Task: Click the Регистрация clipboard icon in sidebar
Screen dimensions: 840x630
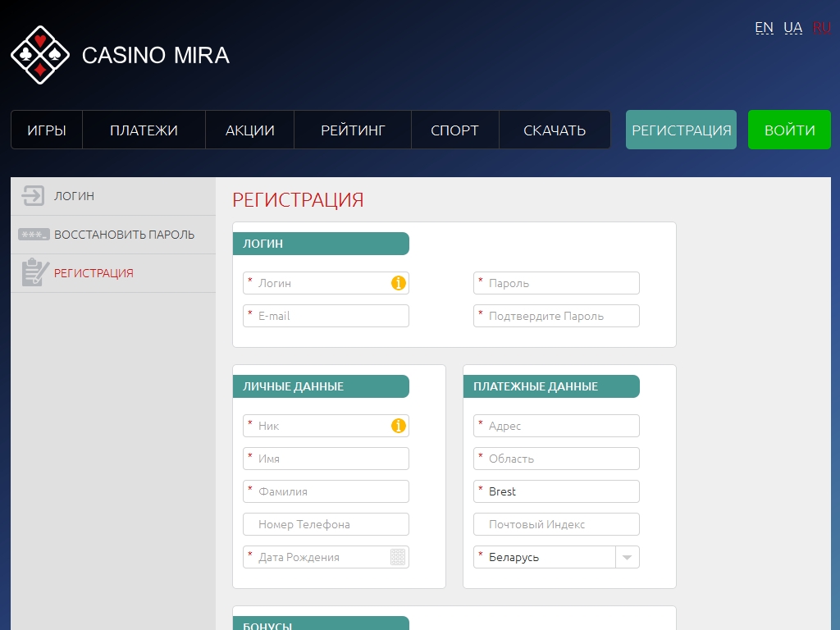Action: [34, 273]
